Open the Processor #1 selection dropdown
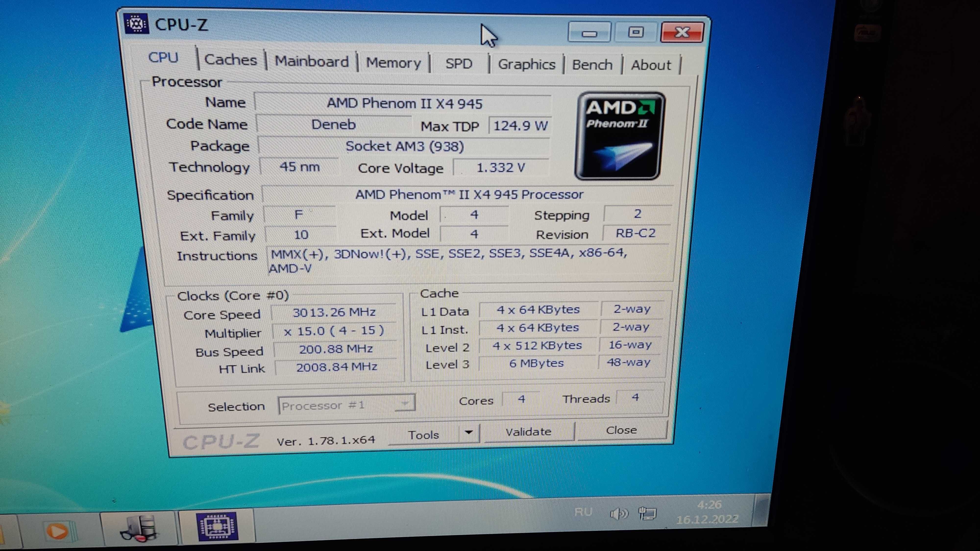This screenshot has width=980, height=551. tap(347, 405)
